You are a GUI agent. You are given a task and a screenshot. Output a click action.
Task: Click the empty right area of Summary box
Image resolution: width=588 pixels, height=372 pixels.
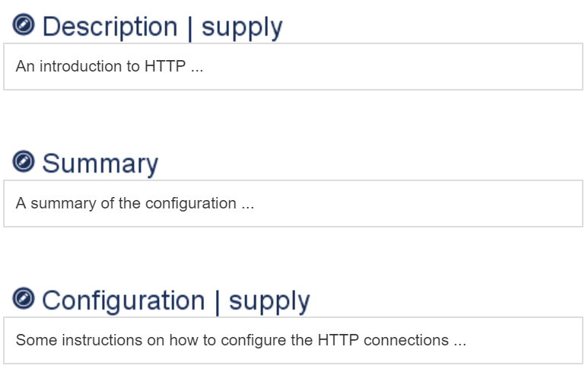point(456,203)
